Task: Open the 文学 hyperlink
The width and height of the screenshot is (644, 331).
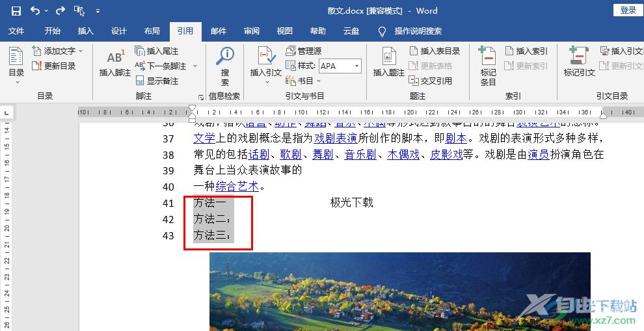Action: [204, 139]
